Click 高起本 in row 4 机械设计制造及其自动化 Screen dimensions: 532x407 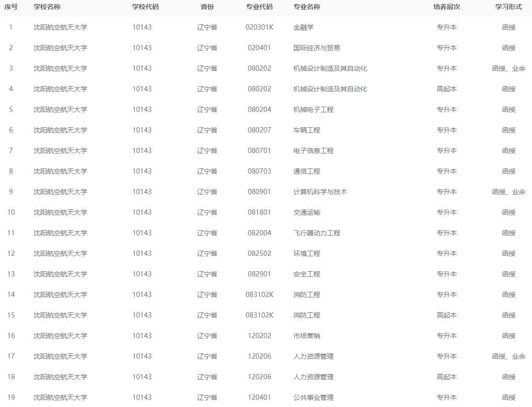tap(446, 89)
